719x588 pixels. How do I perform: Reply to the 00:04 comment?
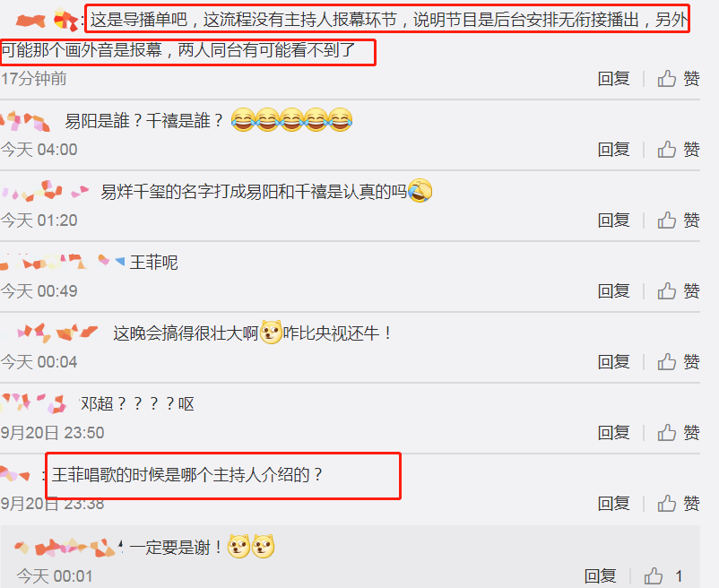(613, 362)
